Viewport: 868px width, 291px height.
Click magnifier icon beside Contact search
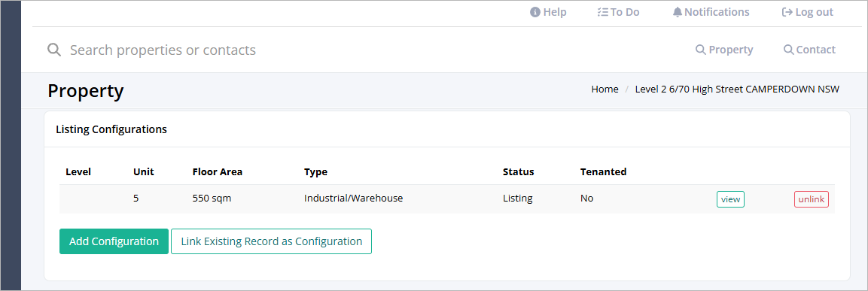pos(789,50)
